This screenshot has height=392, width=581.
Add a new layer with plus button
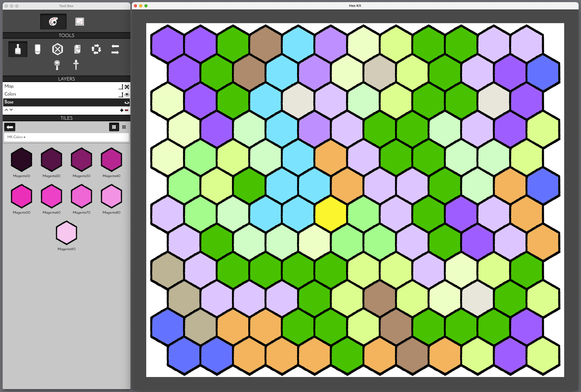pos(122,110)
